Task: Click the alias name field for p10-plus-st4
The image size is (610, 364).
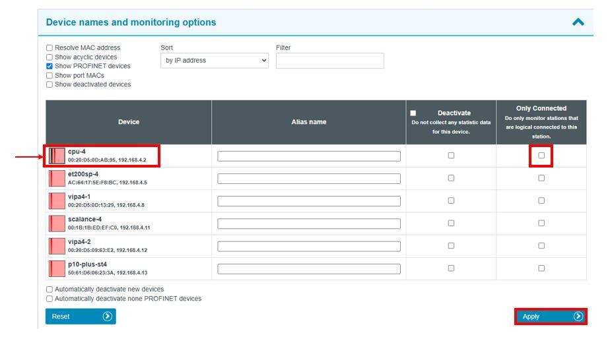Action: click(309, 269)
